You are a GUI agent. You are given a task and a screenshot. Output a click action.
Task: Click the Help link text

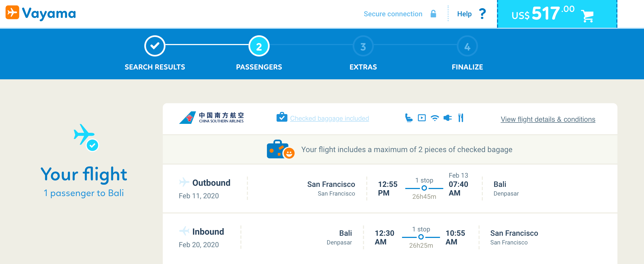point(464,14)
